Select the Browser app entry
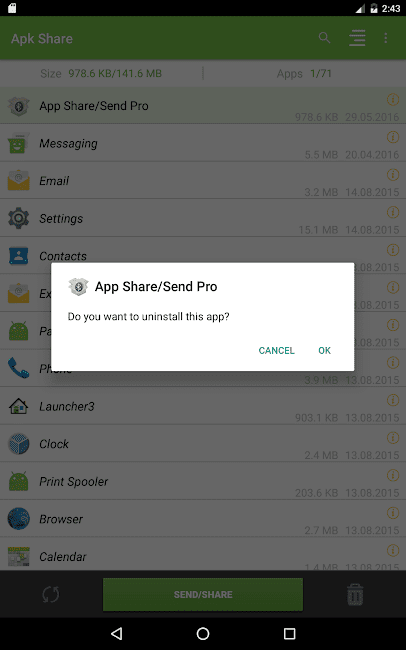The height and width of the screenshot is (650, 406). click(x=203, y=519)
